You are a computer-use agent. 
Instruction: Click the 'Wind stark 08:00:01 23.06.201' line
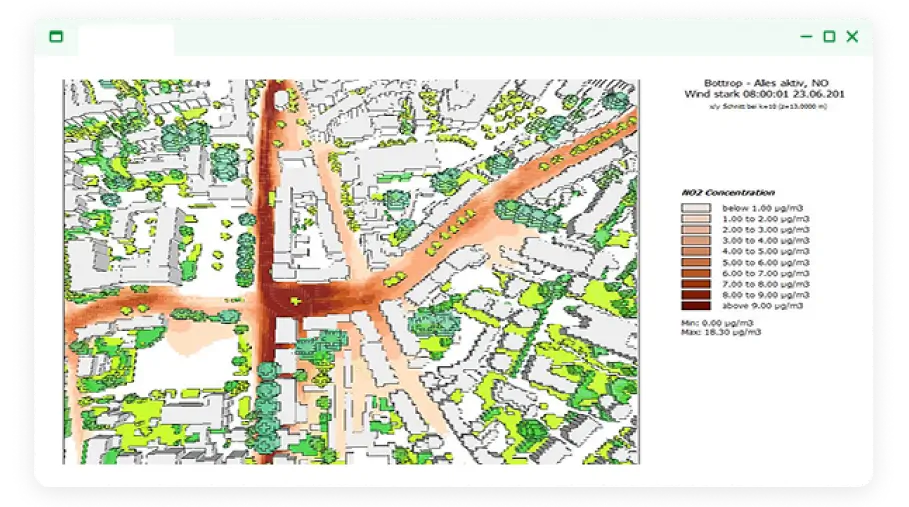coord(764,94)
